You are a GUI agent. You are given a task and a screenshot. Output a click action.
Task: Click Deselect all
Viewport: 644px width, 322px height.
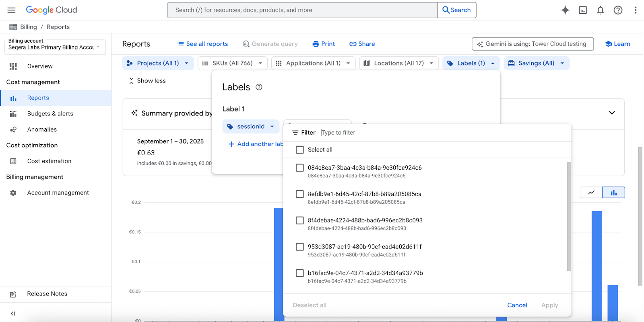310,305
